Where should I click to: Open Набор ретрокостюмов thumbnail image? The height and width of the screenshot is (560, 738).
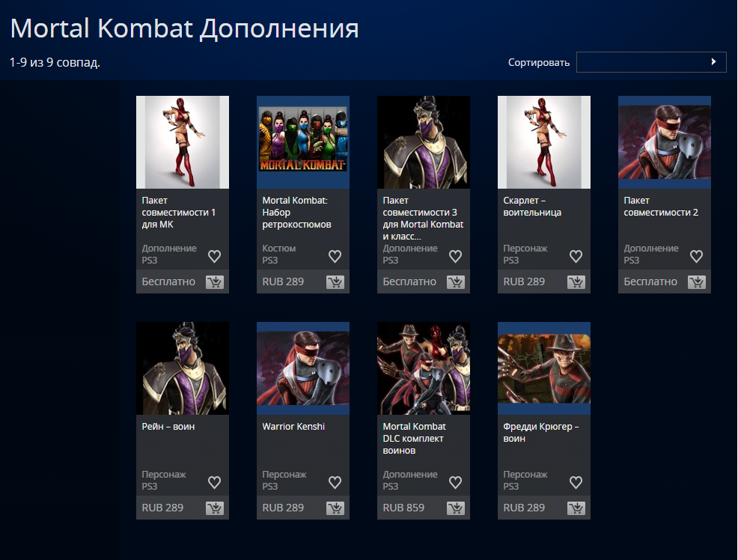coord(303,142)
